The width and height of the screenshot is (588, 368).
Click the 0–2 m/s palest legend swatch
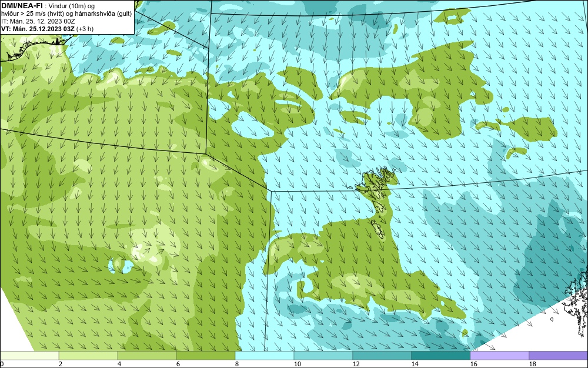(29, 355)
